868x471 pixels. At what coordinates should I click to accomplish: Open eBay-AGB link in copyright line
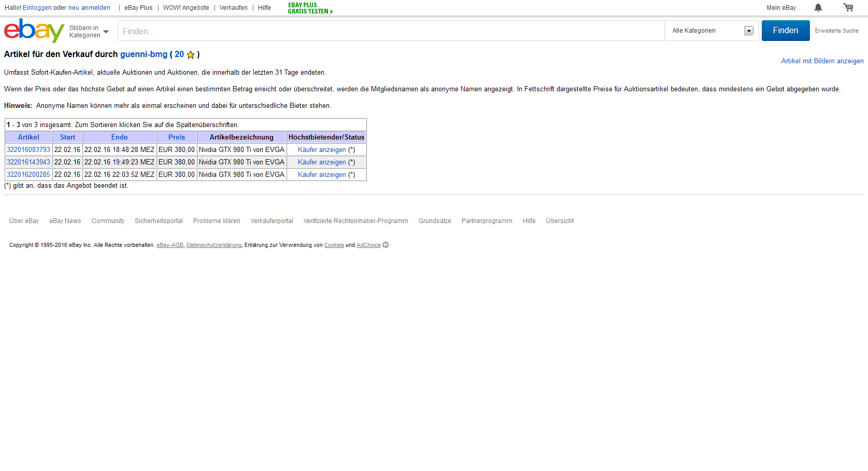pos(170,245)
